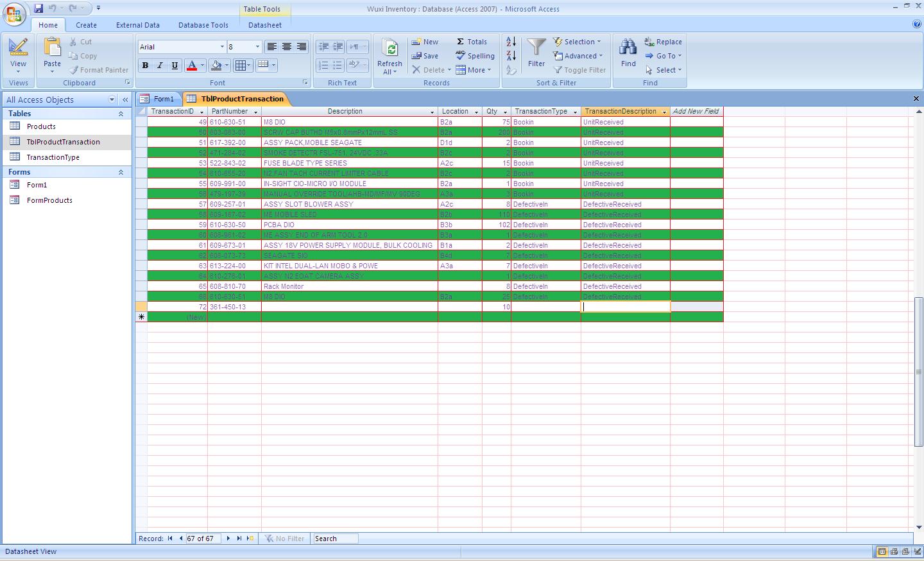924x561 pixels.
Task: Switch to External Data tab
Action: click(137, 25)
